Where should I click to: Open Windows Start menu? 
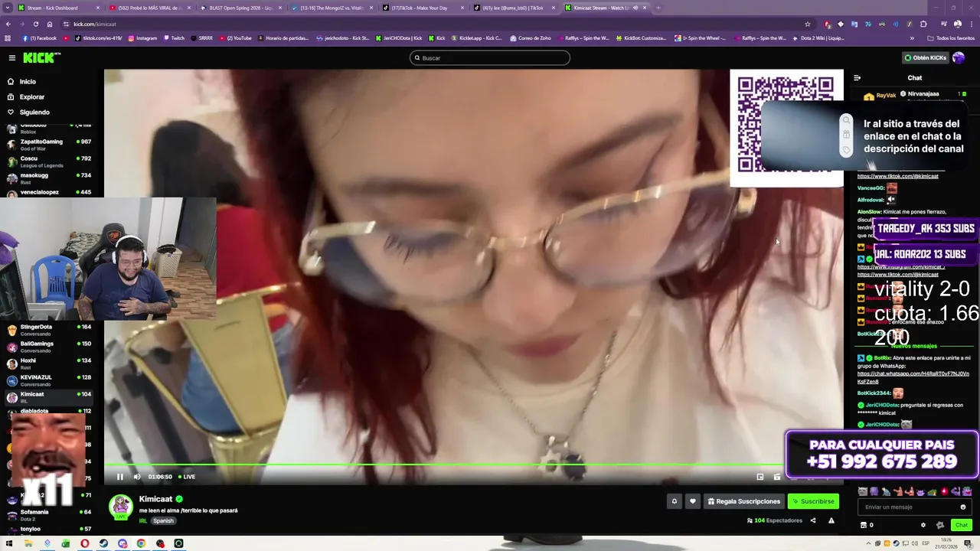pos(11,543)
